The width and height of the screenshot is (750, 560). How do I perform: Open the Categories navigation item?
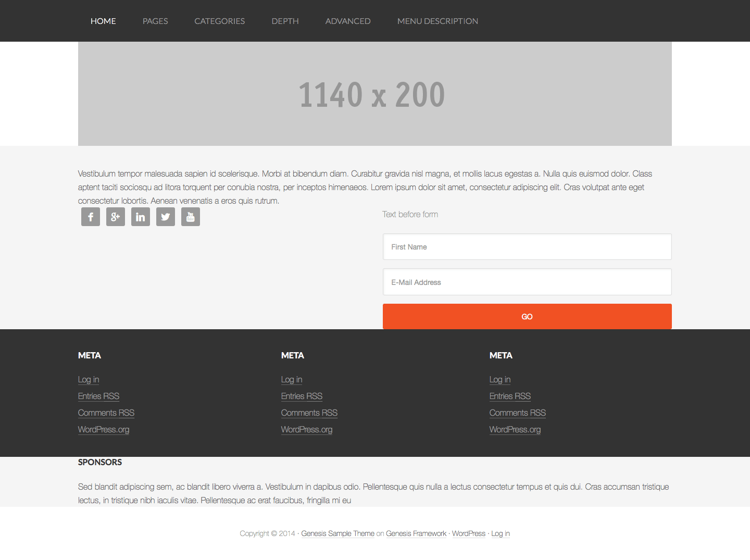point(219,21)
